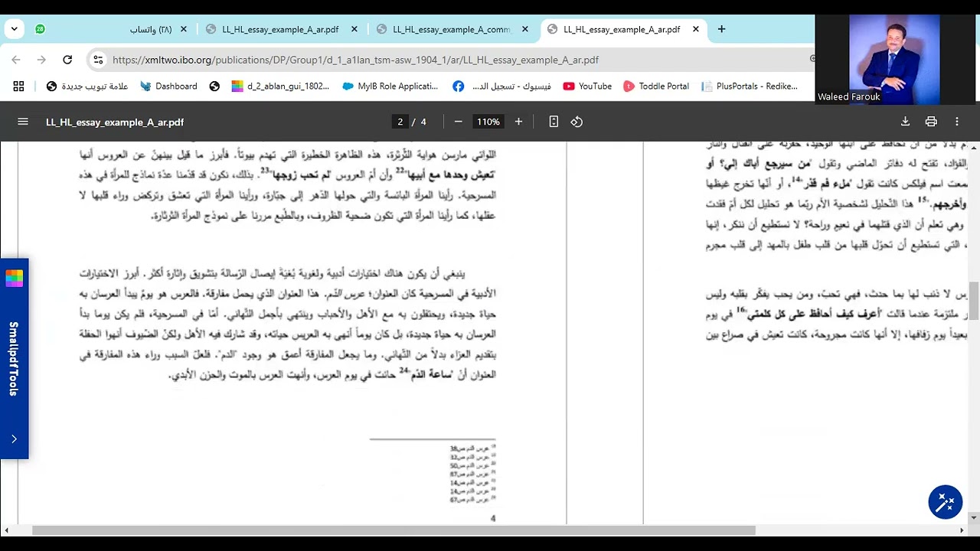The image size is (980, 551).
Task: Open the Dashboard bookmark
Action: [168, 86]
